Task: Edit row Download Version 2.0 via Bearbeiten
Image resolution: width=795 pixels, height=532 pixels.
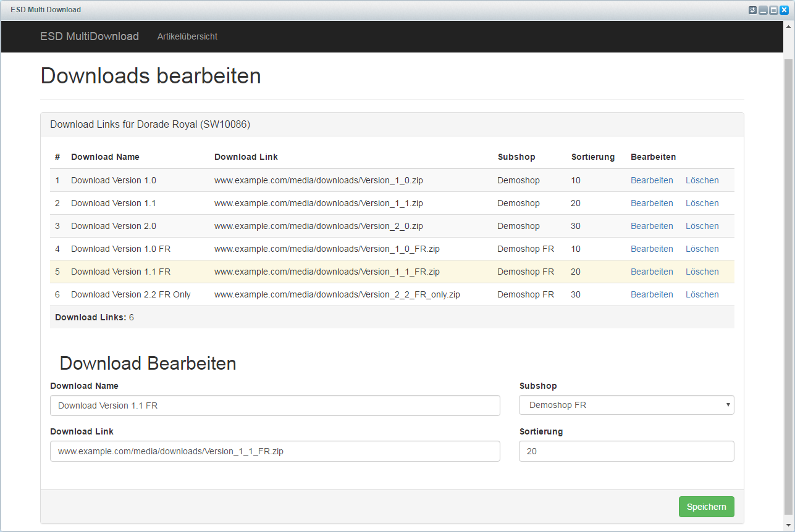Action: pyautogui.click(x=652, y=226)
